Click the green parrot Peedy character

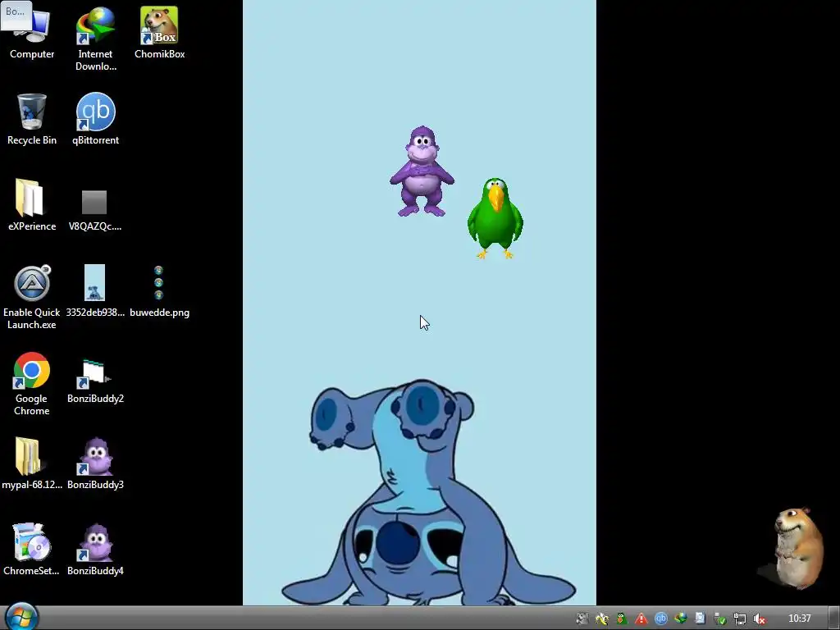click(495, 218)
